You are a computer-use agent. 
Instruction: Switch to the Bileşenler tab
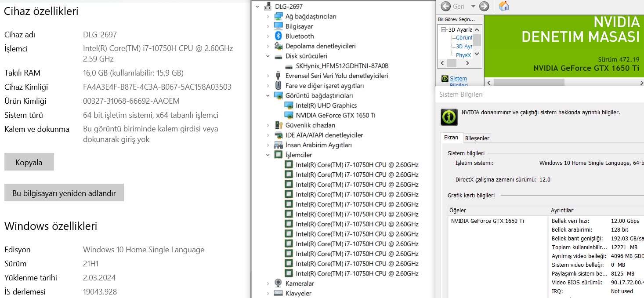tap(477, 138)
